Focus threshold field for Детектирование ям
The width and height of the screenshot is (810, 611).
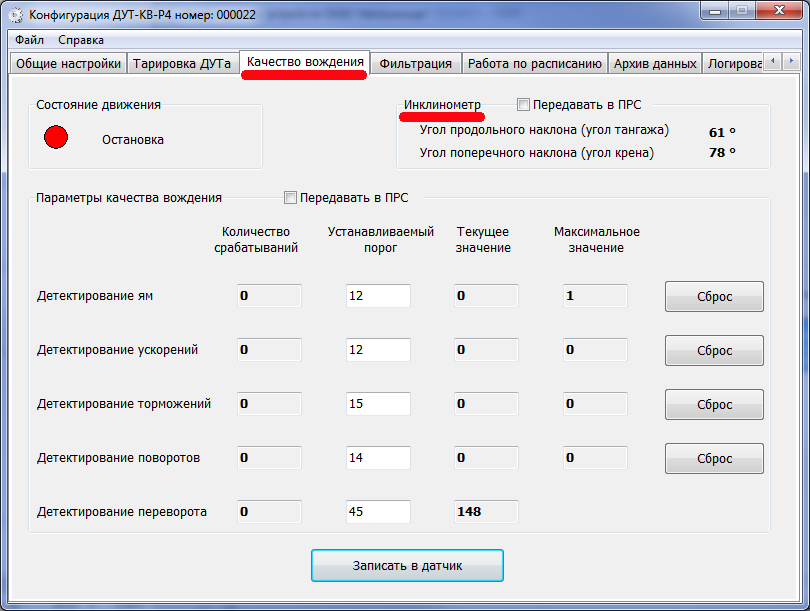(x=378, y=296)
